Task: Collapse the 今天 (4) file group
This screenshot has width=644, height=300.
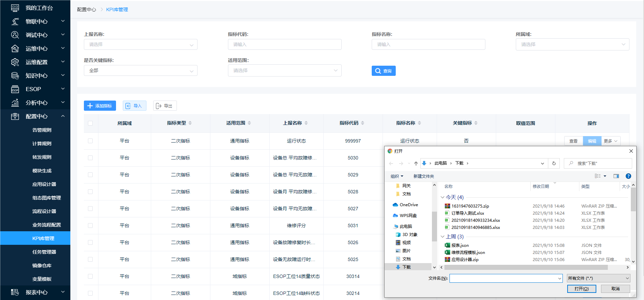Action: (x=442, y=197)
